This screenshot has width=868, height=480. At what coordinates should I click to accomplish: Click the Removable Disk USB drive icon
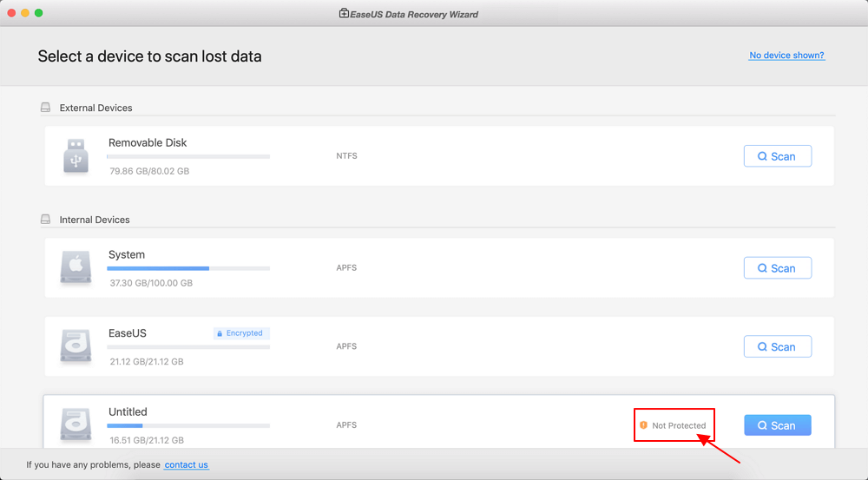click(76, 155)
